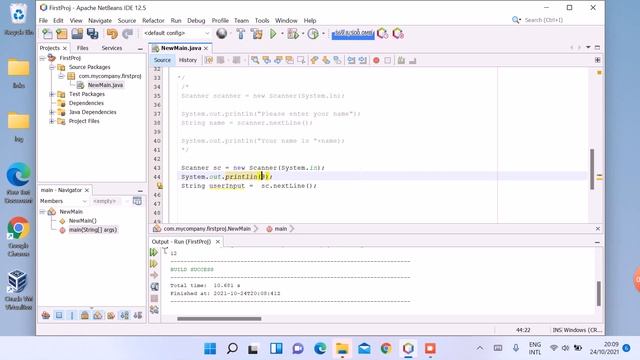Click the Undo toolbar icon
This screenshot has width=640, height=360.
(112, 33)
